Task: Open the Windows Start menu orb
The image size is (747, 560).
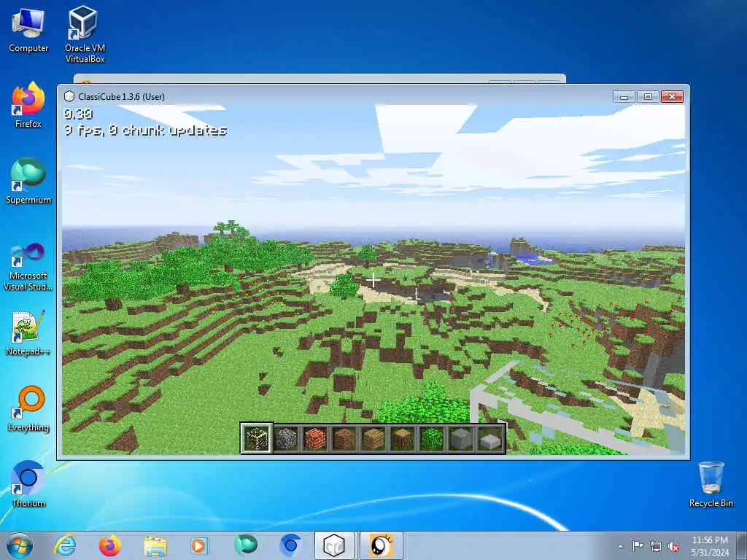Action: coord(20,545)
